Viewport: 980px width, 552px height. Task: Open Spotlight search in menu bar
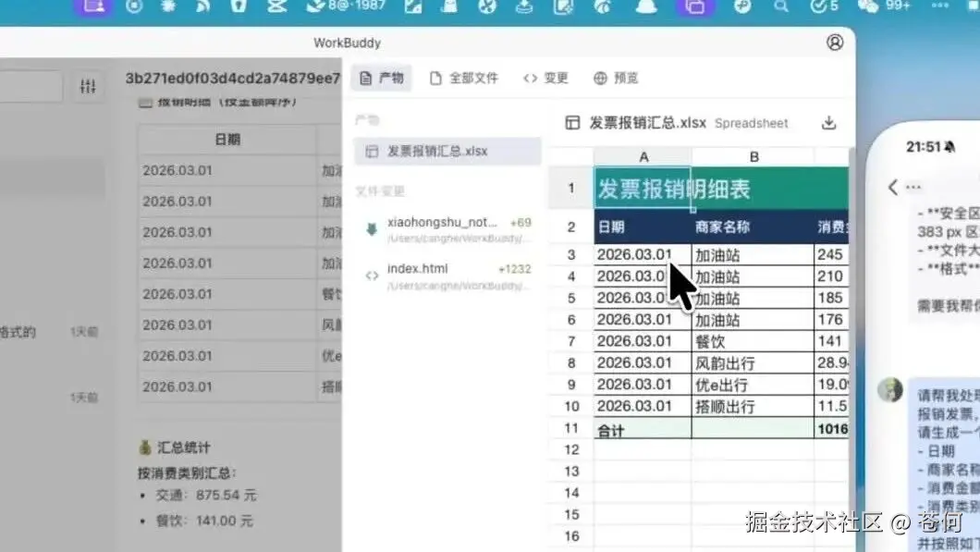[x=780, y=6]
